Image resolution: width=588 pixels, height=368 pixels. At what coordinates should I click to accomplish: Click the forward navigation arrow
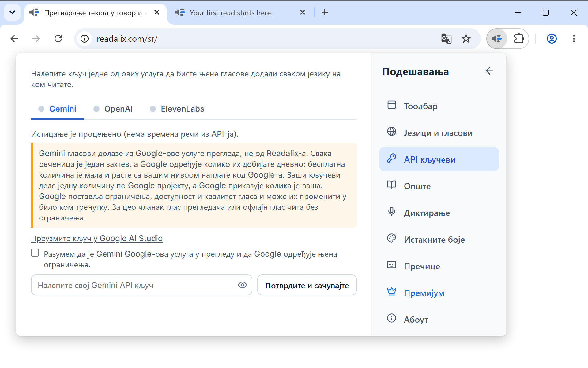[x=36, y=39]
